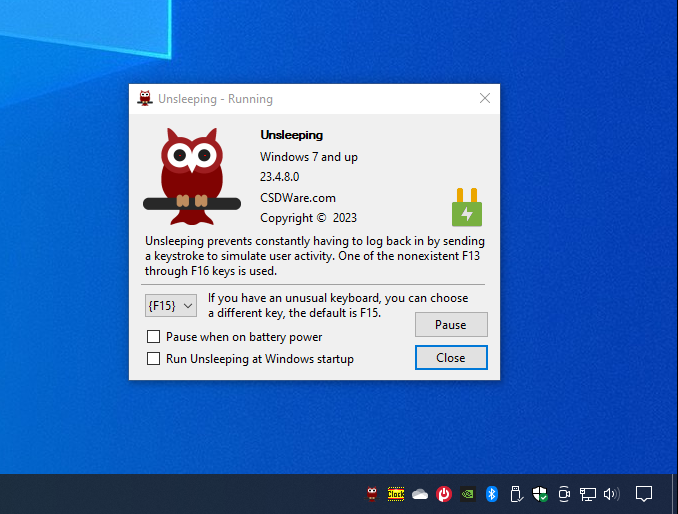Click the green power plug icon
678x514 pixels.
pyautogui.click(x=467, y=207)
